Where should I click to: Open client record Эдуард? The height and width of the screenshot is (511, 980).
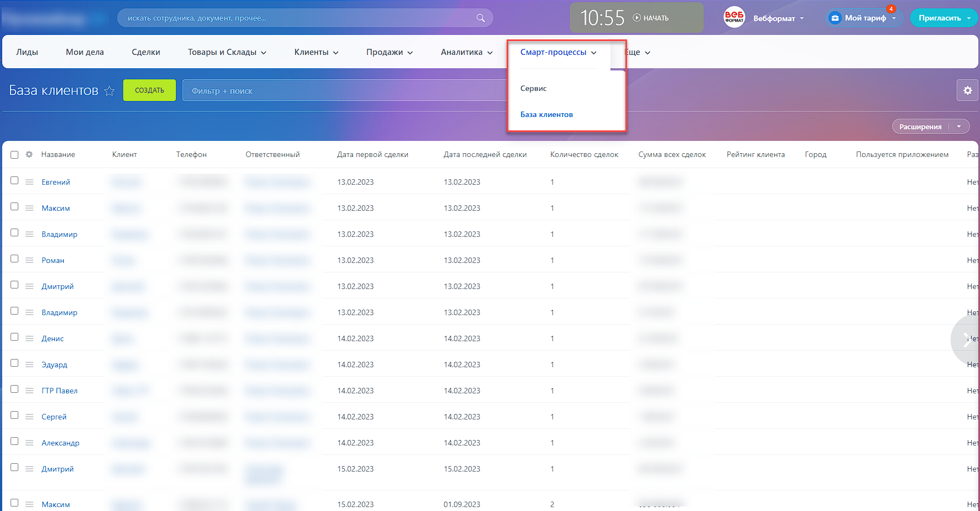(54, 365)
